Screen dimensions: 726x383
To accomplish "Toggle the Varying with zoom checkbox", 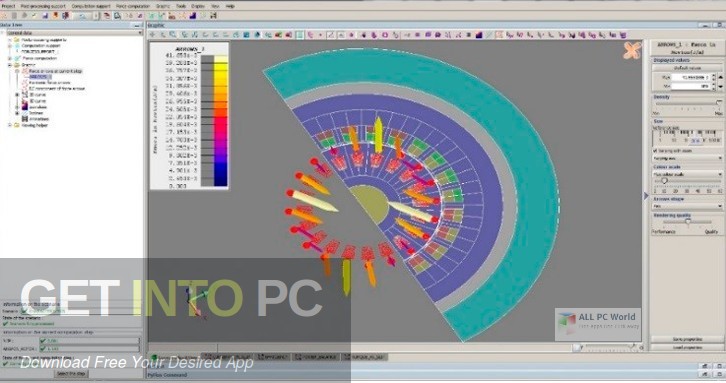I will tap(655, 151).
